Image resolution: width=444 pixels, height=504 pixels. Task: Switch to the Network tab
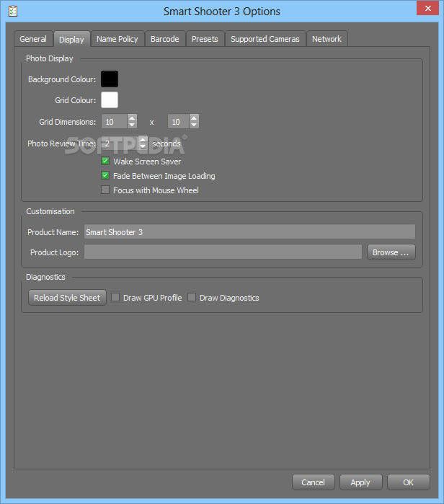(x=327, y=39)
